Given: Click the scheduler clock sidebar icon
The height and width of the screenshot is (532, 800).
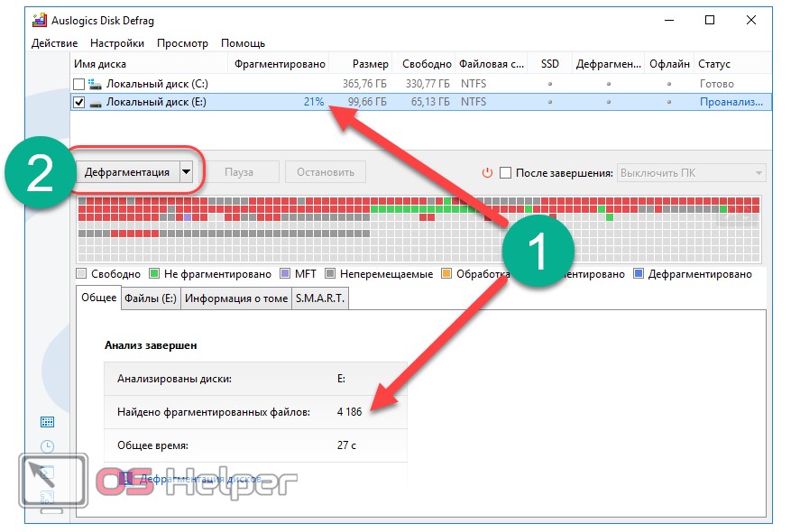Looking at the screenshot, I should pyautogui.click(x=47, y=446).
